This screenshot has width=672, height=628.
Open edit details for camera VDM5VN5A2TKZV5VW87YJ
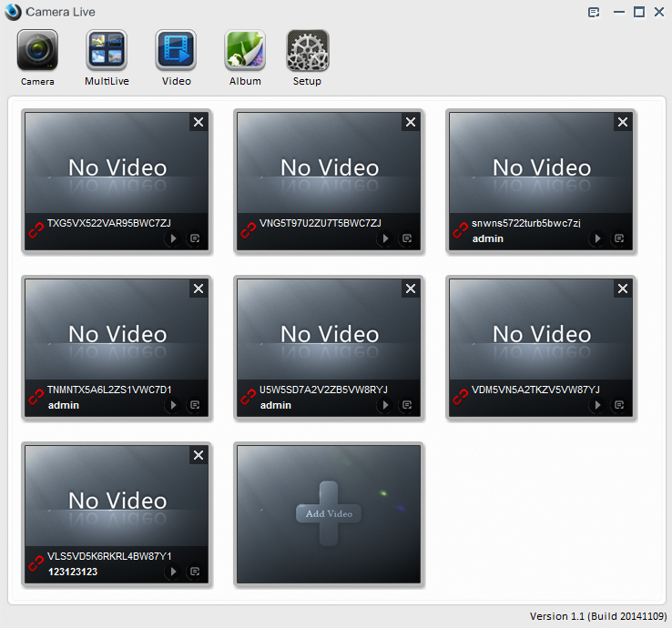click(x=619, y=405)
